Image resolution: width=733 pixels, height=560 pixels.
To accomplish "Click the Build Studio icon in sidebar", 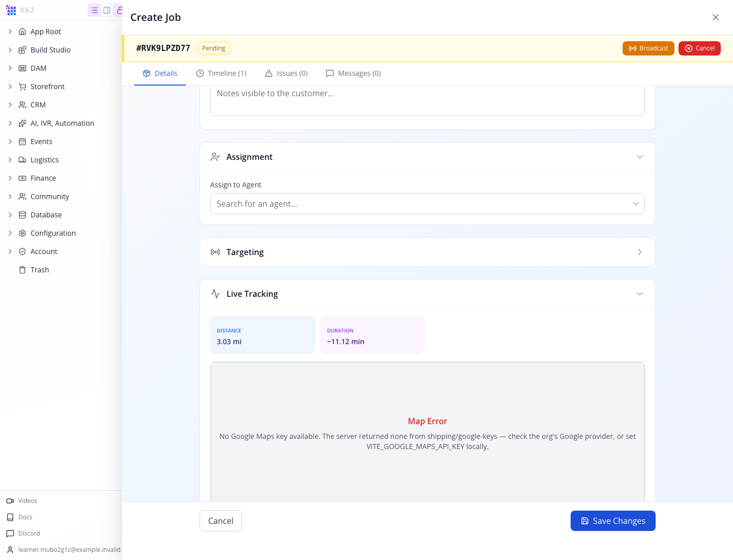I will 22,50.
